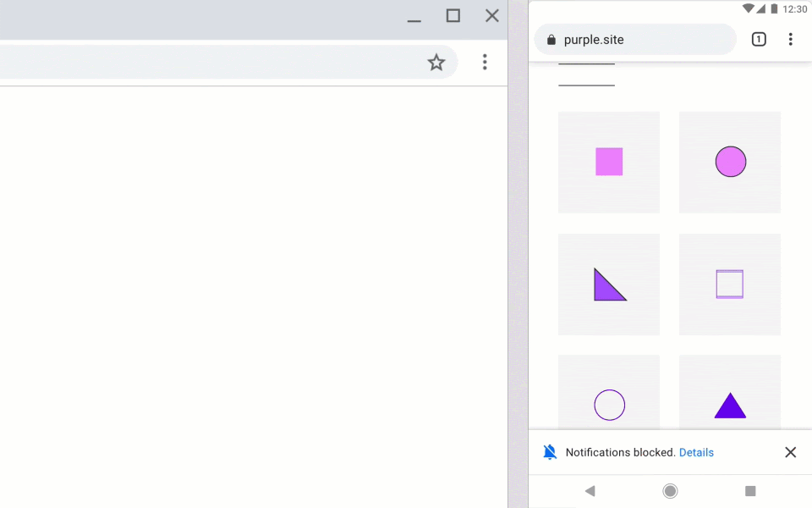The image size is (812, 508).
Task: Return to home screen with the circle button
Action: tap(670, 491)
